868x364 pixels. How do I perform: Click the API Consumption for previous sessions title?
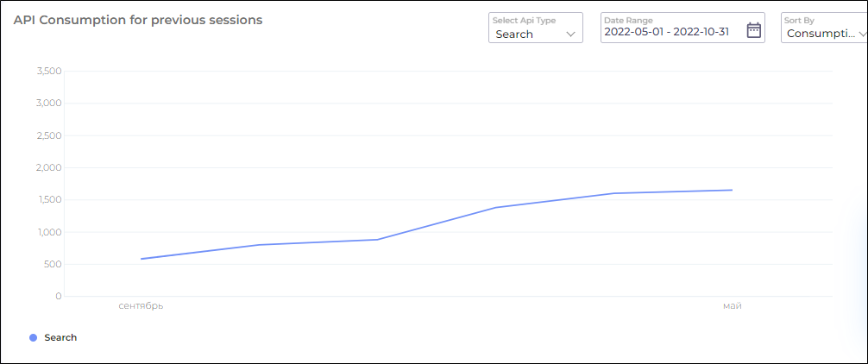click(x=138, y=19)
